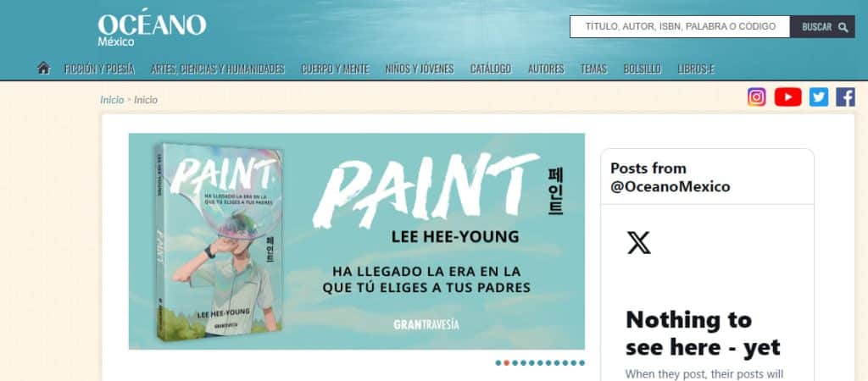Open the Twitter bird icon
Screen dimensions: 868x381
(x=819, y=97)
